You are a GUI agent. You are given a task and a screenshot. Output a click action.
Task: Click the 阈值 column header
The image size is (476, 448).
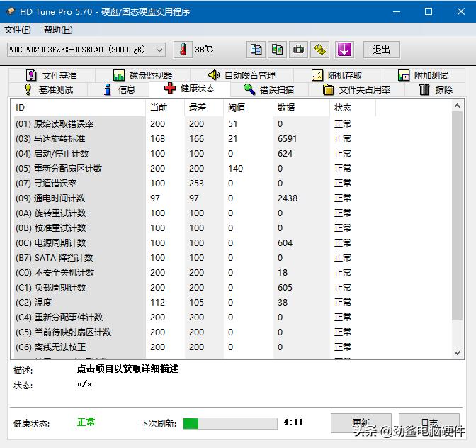tap(249, 108)
